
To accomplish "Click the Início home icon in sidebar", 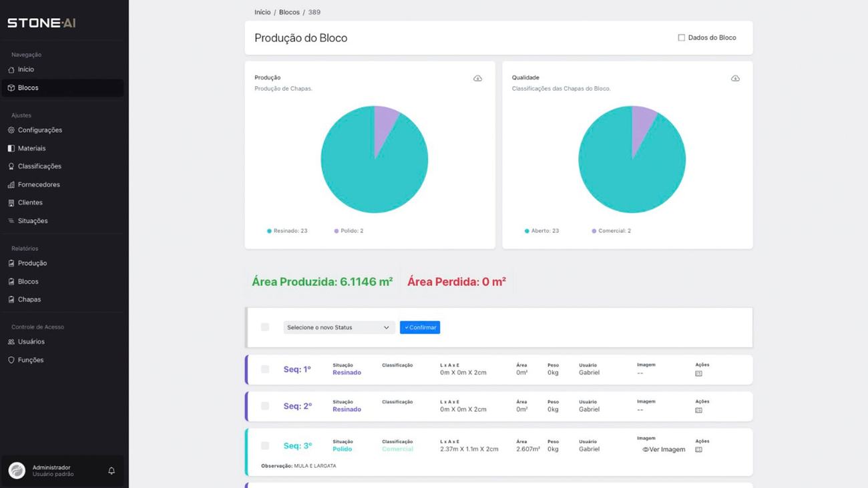I will click(x=11, y=69).
